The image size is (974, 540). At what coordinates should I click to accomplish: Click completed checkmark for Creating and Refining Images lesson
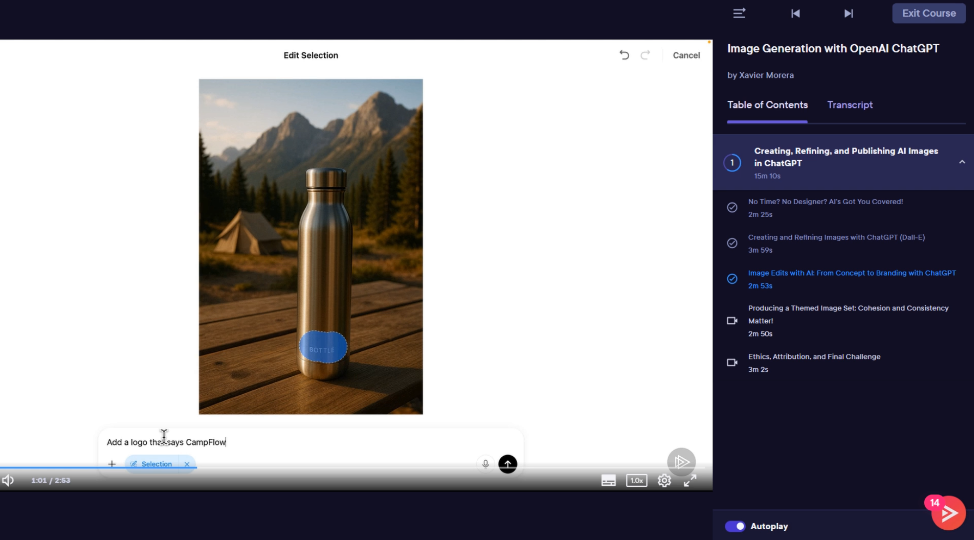pyautogui.click(x=732, y=243)
